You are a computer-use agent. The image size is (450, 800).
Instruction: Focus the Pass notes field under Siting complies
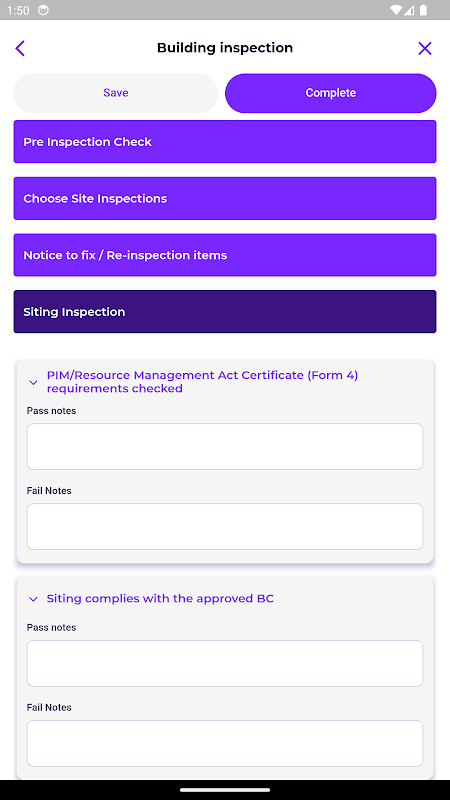point(225,663)
